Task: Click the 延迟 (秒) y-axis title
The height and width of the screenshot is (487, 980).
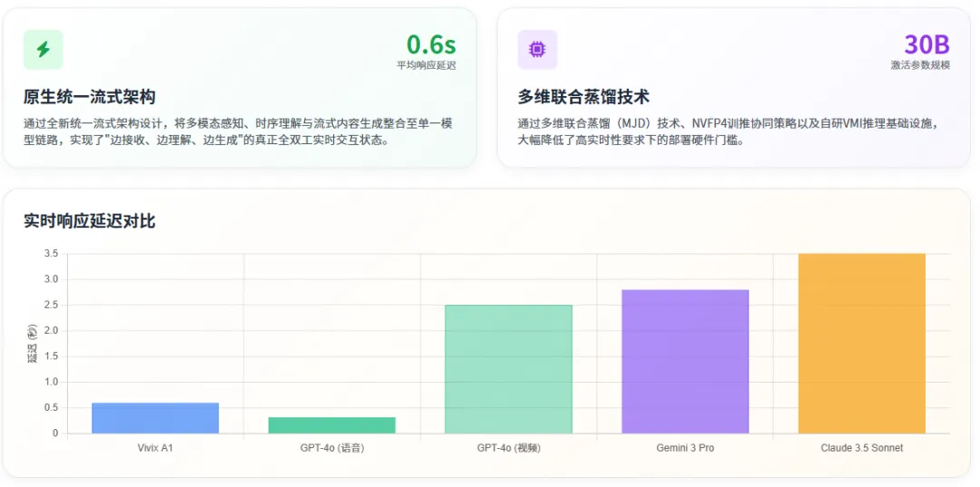Action: click(33, 344)
